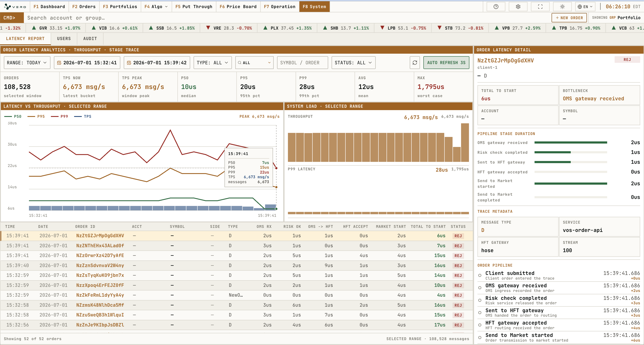Open order NzZznSdvnvaV2W4ny link

(100, 266)
